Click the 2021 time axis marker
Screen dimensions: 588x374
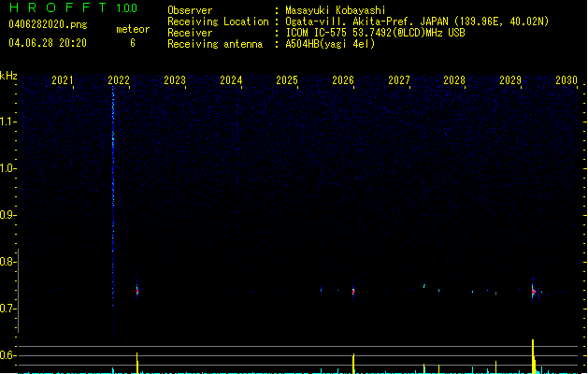point(63,79)
